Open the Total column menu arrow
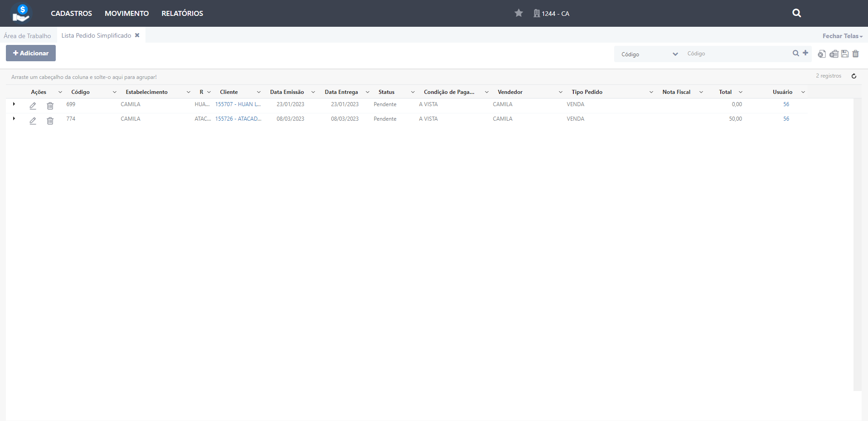 [x=741, y=92]
